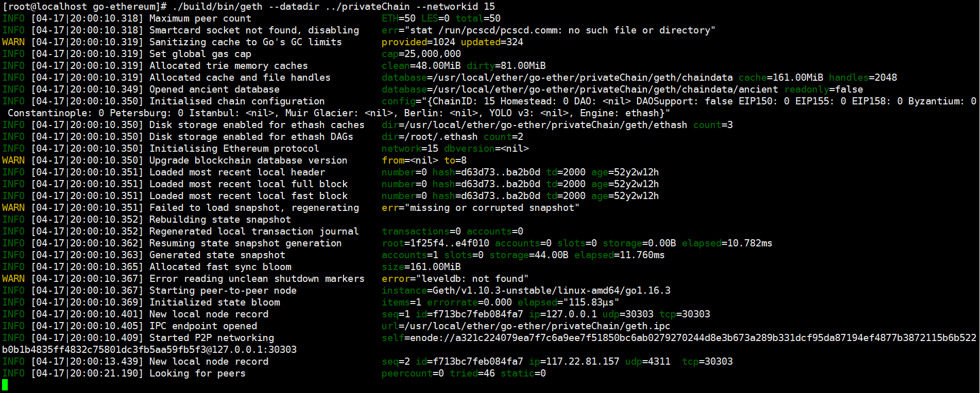Click the 'leveldb: not found' error text
Image resolution: width=980 pixels, height=393 pixels.
coord(472,279)
